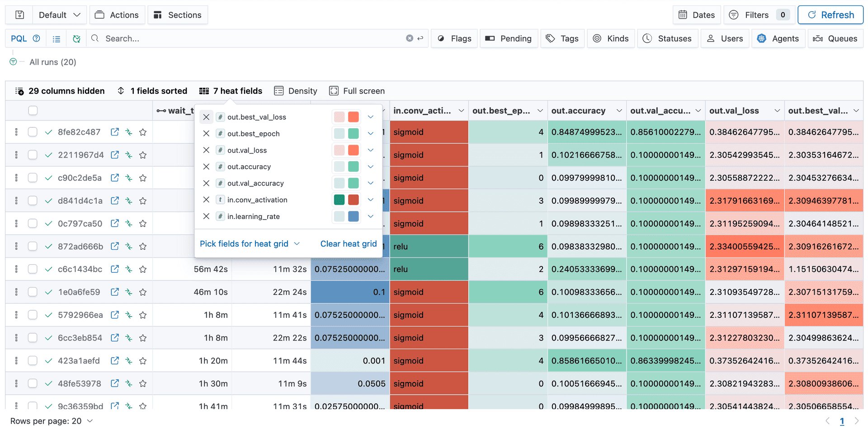Check the row for run 872ad666b

click(x=33, y=246)
